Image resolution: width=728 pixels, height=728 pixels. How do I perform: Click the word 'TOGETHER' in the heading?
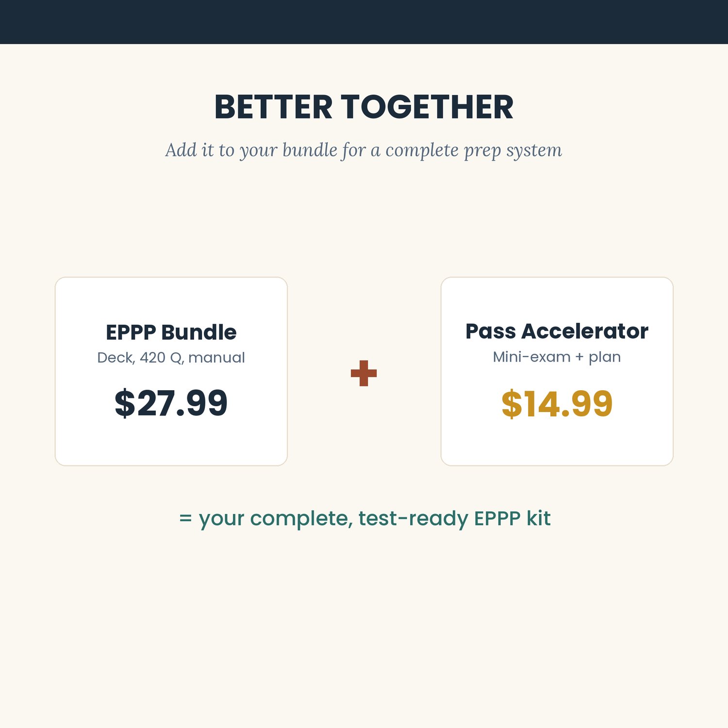(x=427, y=107)
